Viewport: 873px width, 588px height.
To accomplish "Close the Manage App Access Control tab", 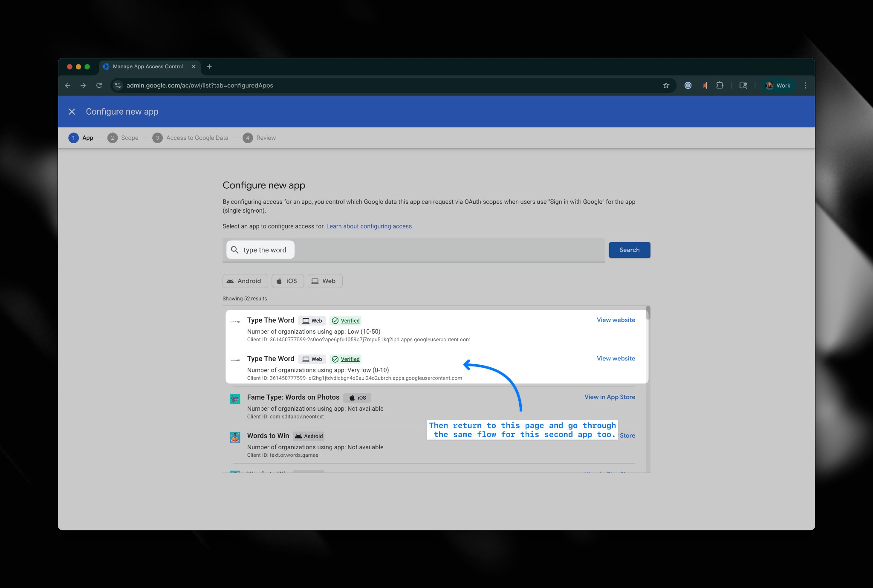I will pyautogui.click(x=194, y=66).
